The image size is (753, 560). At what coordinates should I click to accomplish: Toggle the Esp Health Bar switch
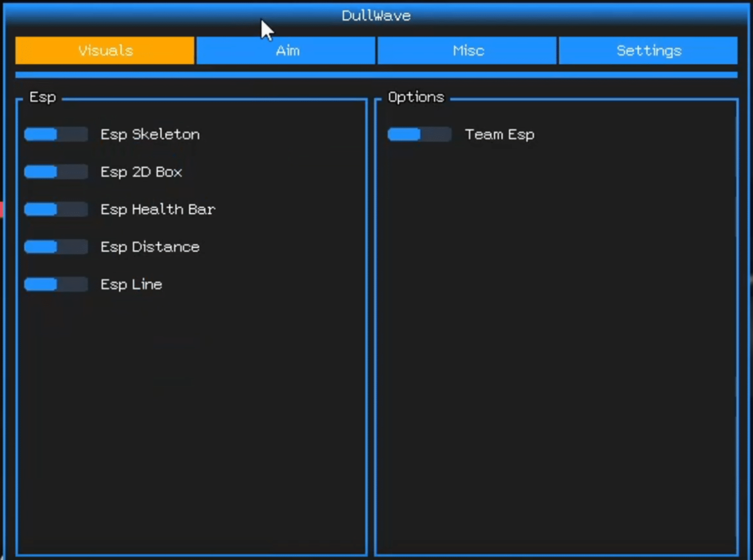[56, 209]
